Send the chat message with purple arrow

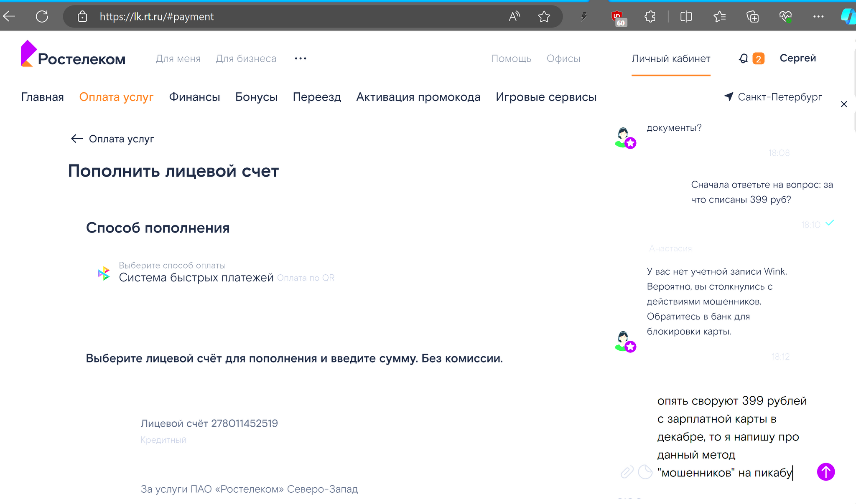pyautogui.click(x=826, y=472)
